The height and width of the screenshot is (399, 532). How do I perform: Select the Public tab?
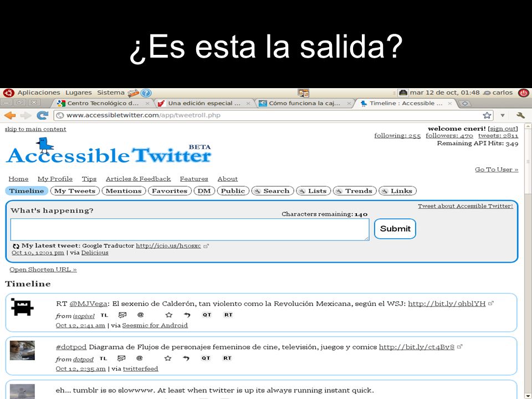233,191
